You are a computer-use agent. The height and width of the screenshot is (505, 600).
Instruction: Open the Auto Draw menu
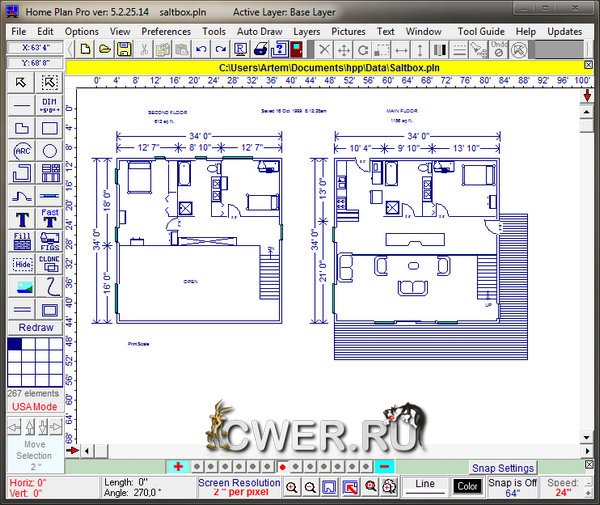pos(260,31)
